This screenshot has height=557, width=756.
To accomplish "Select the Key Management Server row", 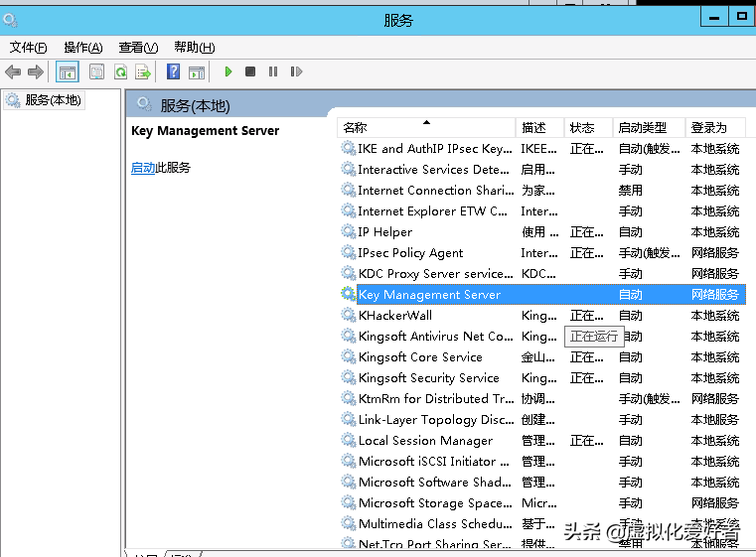I will pyautogui.click(x=542, y=295).
